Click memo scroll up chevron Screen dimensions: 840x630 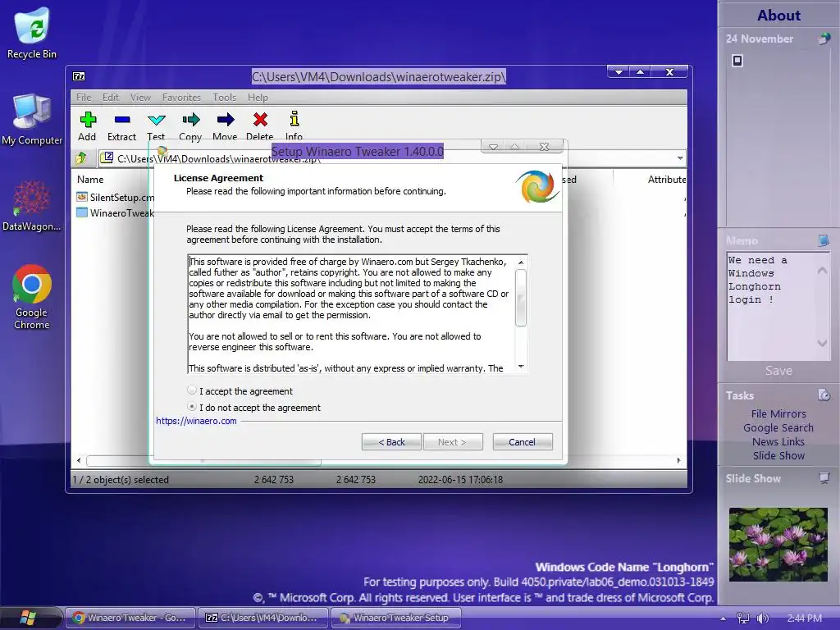point(822,271)
